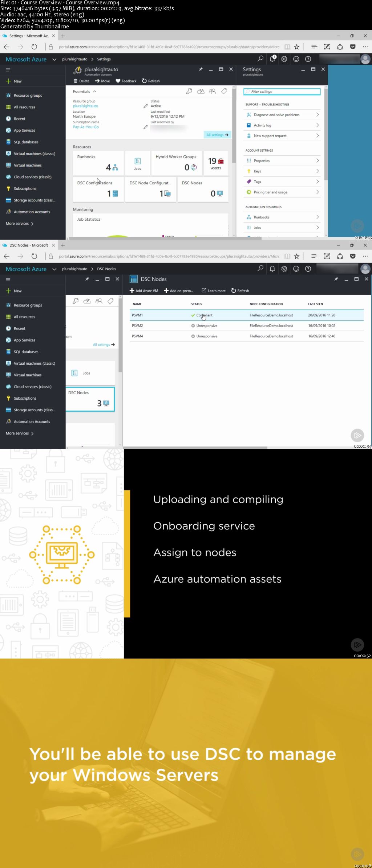Screen dimensions: 372x868
Task: Click browser reload button in Settings window
Action: tap(34, 47)
